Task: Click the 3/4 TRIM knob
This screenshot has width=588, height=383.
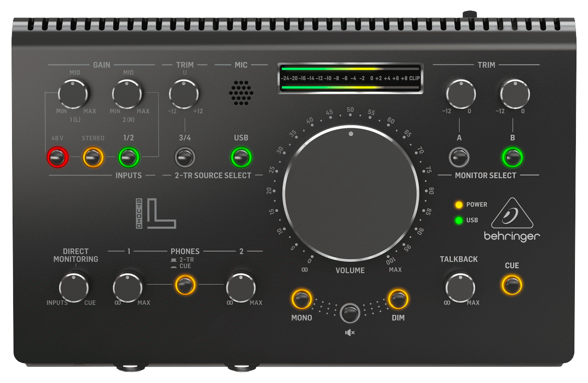Action: point(184,94)
